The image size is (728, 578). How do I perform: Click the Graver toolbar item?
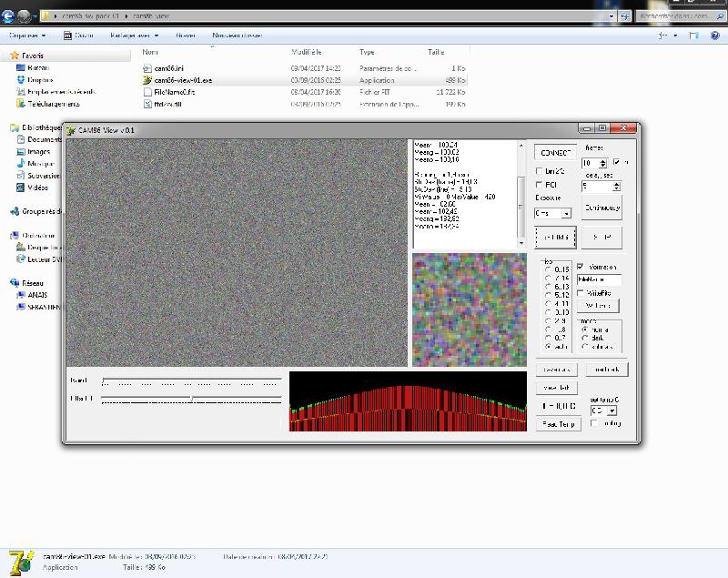[186, 35]
